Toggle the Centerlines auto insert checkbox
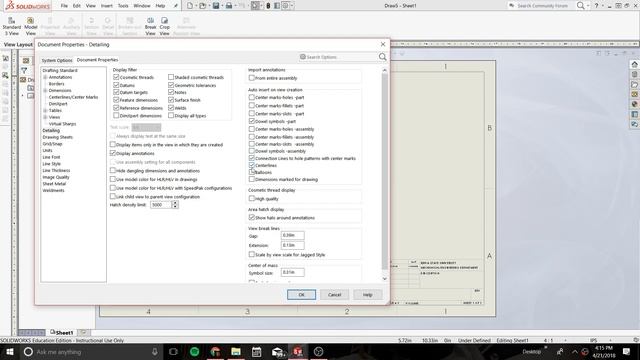 (x=252, y=165)
